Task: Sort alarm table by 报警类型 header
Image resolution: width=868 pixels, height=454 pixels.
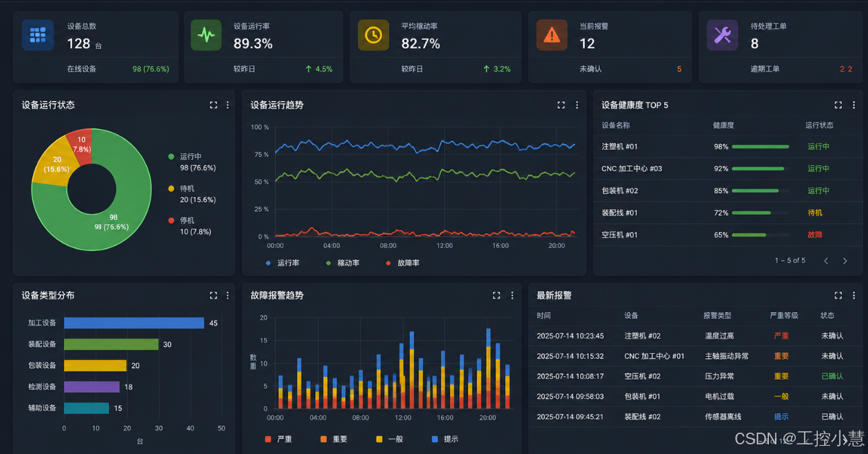Action: tap(717, 315)
